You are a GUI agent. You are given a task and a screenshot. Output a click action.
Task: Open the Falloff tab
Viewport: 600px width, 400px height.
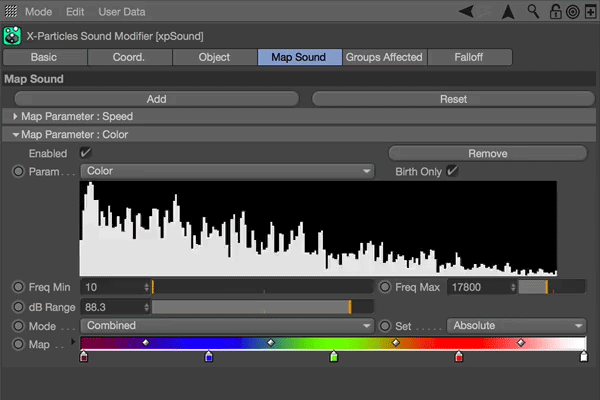pos(470,57)
